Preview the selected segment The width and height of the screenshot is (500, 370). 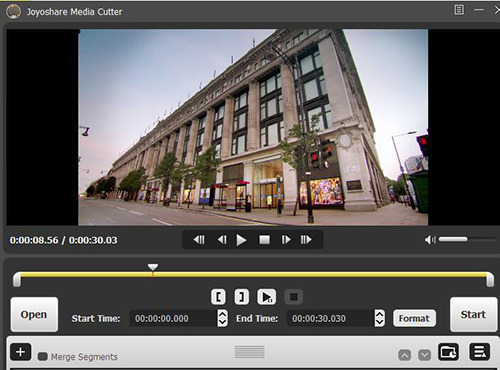pos(266,296)
